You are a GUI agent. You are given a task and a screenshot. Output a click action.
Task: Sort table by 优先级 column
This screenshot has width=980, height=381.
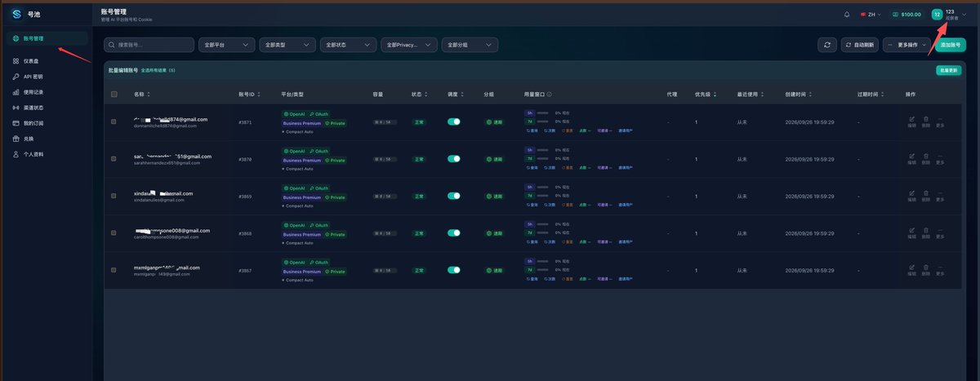click(x=706, y=95)
